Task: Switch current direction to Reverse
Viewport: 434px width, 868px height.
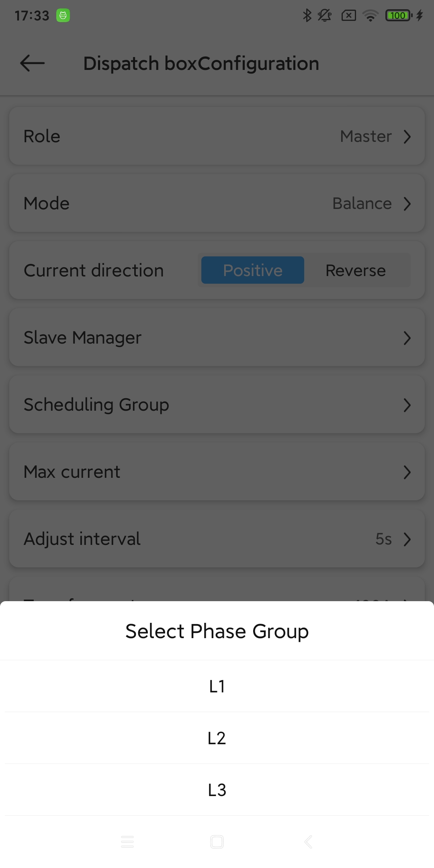Action: (x=356, y=270)
